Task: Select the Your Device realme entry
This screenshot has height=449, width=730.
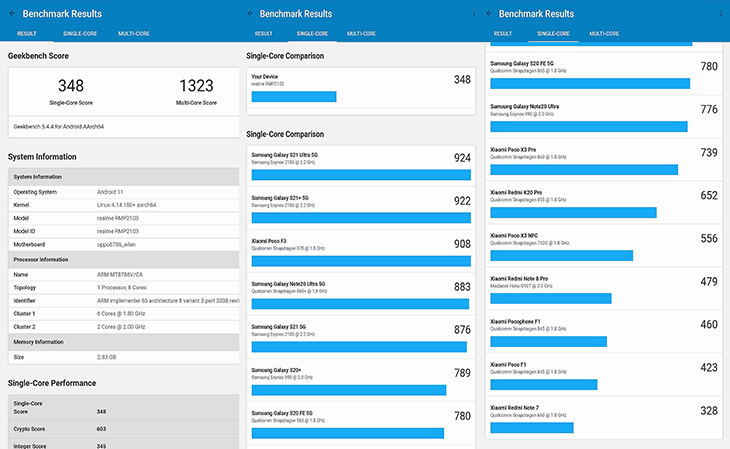Action: point(361,88)
